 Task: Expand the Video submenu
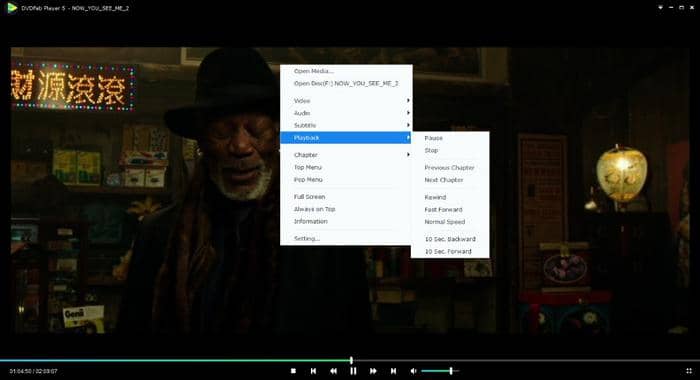pos(346,101)
